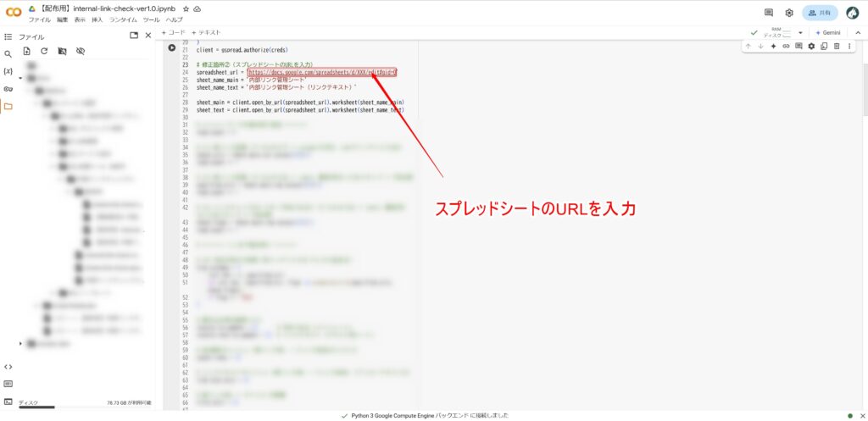
Task: Toggle Google Drive mount icon
Action: pos(62,52)
